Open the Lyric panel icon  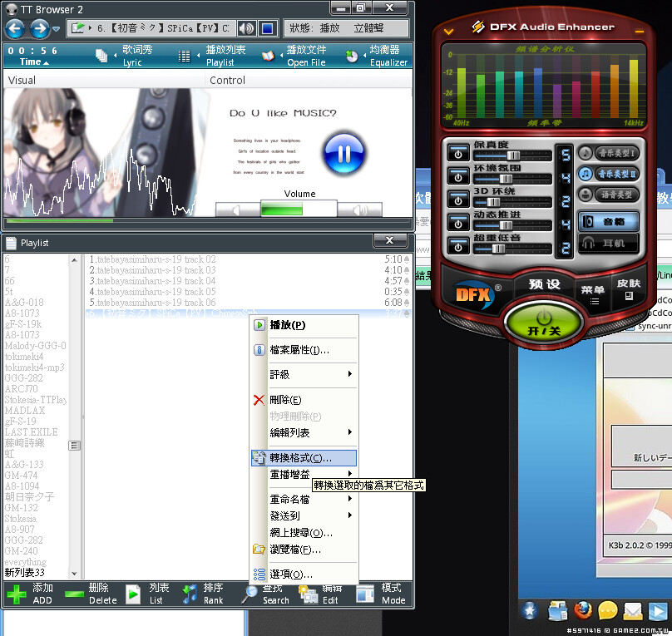tap(102, 57)
